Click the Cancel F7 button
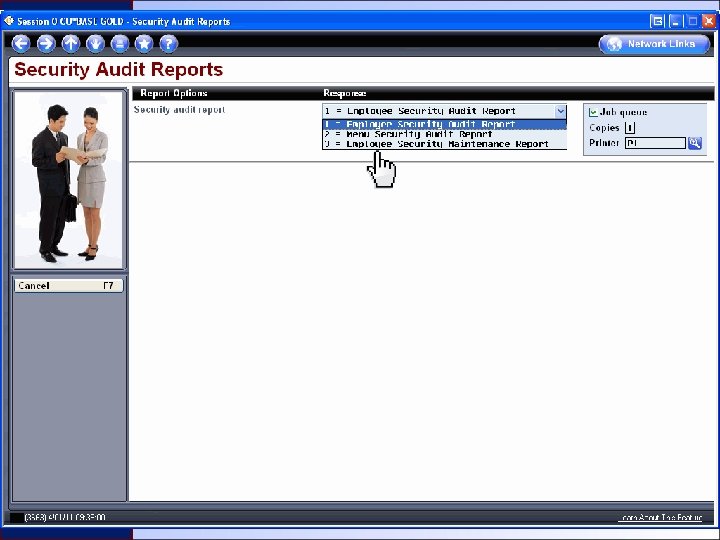The height and width of the screenshot is (540, 720). 69,286
